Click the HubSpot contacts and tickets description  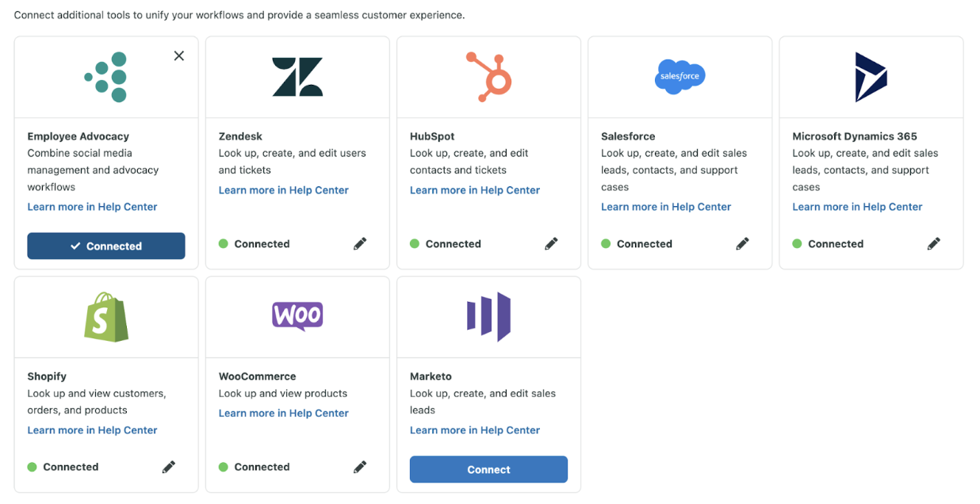[x=469, y=162]
